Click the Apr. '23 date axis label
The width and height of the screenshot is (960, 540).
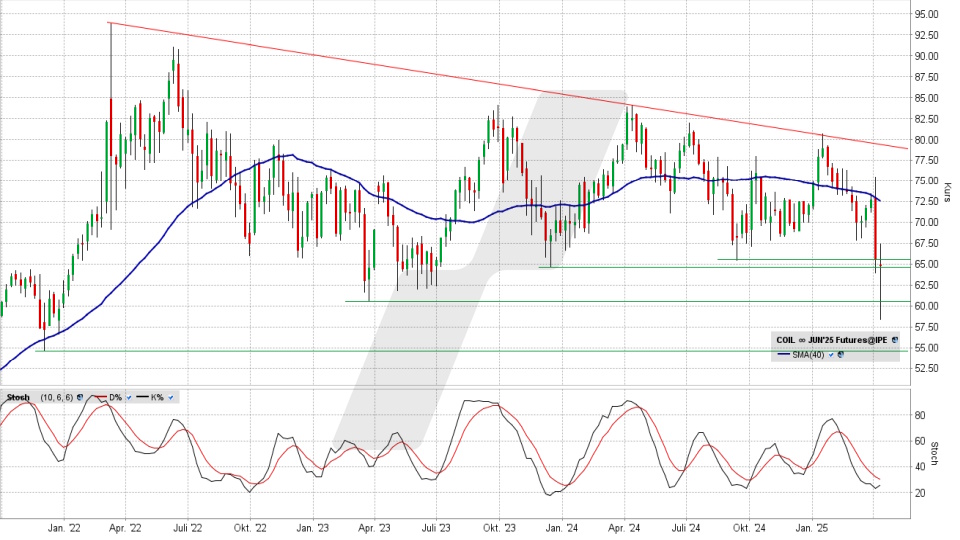(x=374, y=528)
